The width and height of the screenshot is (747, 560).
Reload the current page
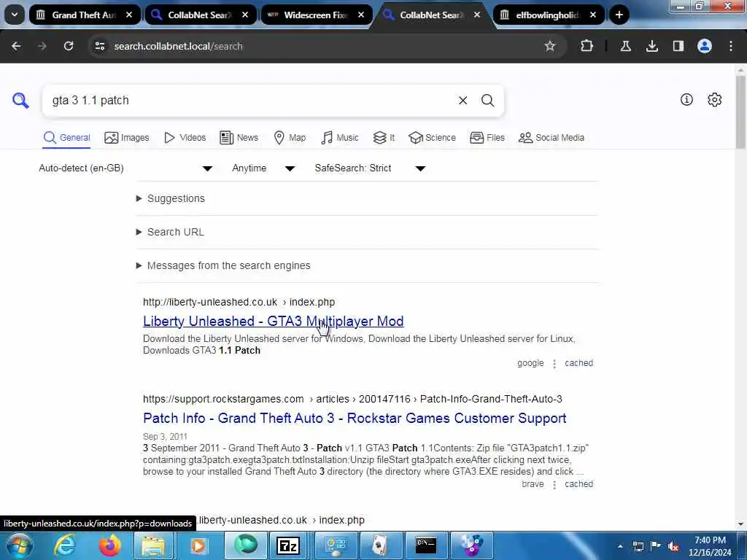point(69,46)
